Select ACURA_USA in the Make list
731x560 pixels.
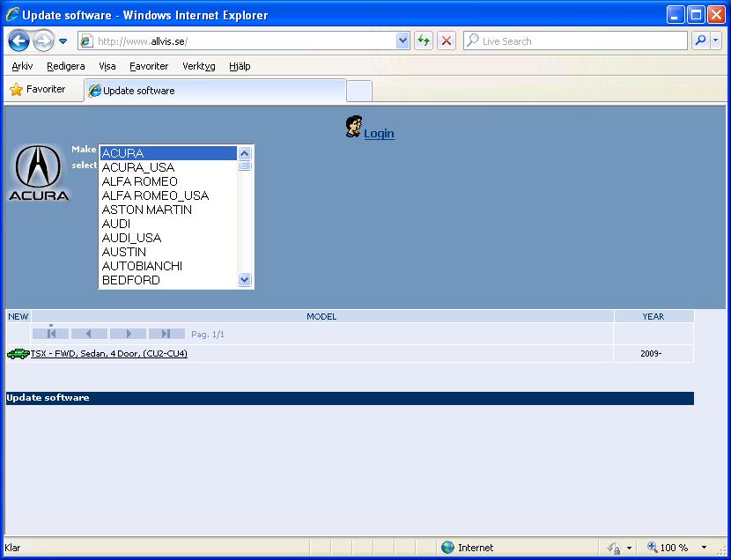click(168, 167)
